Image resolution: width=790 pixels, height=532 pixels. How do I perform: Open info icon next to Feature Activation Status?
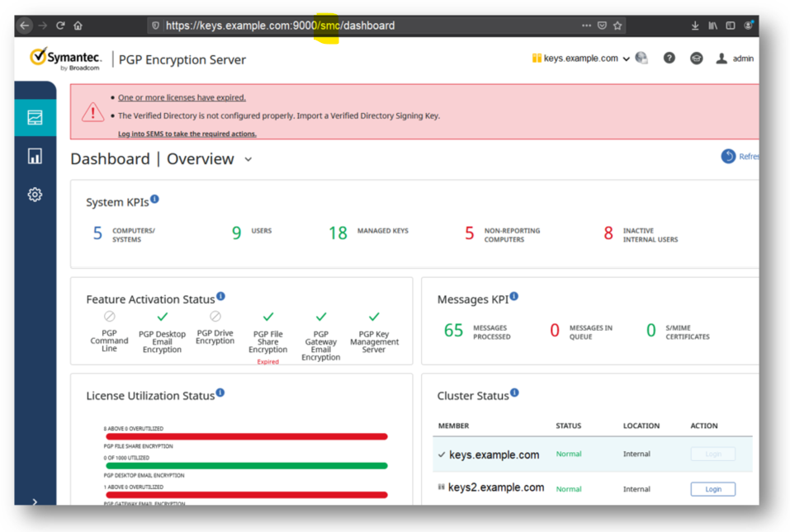[x=220, y=296]
